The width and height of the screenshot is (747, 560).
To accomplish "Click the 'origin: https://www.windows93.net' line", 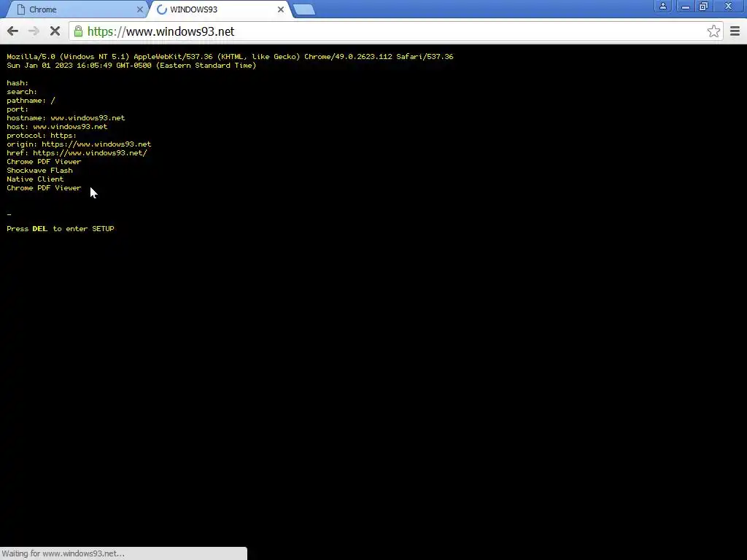I will click(79, 144).
